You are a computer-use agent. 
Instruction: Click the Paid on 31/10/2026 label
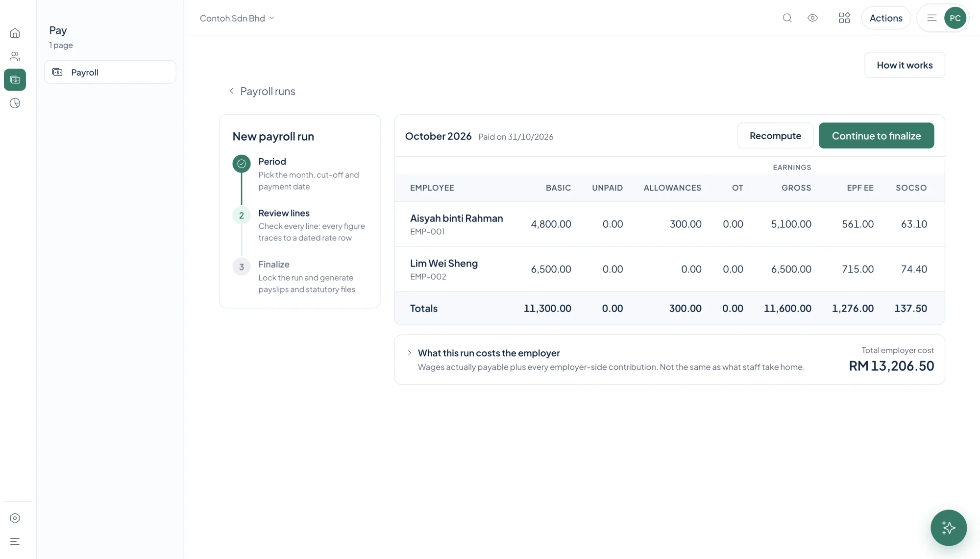click(515, 137)
